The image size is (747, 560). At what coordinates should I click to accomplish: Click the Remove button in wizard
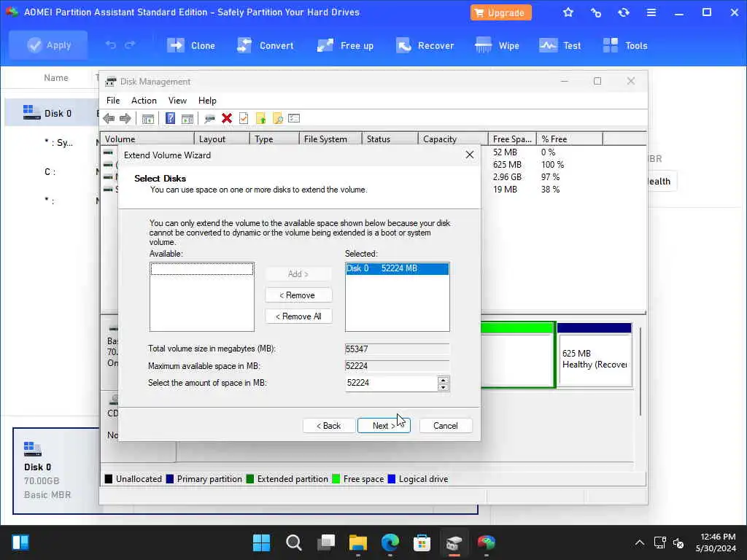(298, 295)
